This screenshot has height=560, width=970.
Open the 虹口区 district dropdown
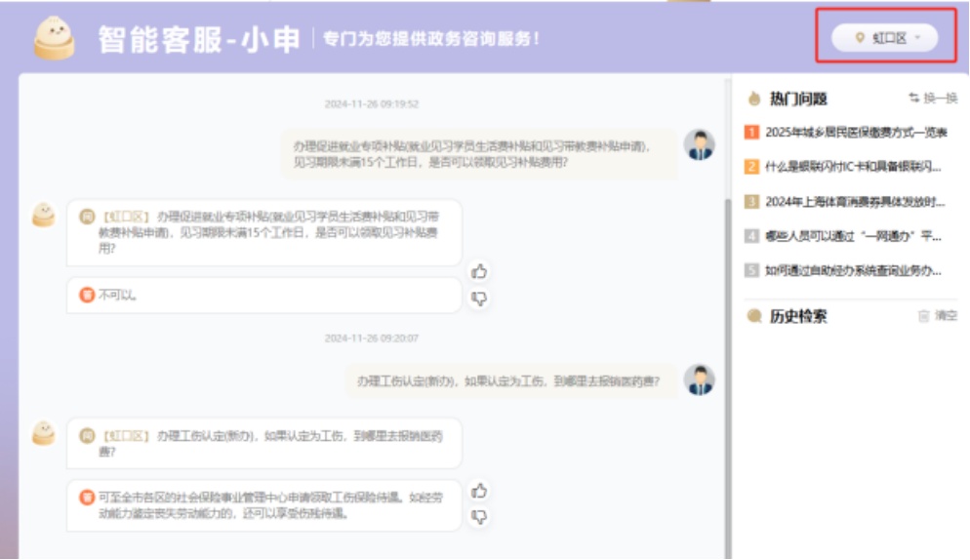[x=884, y=38]
